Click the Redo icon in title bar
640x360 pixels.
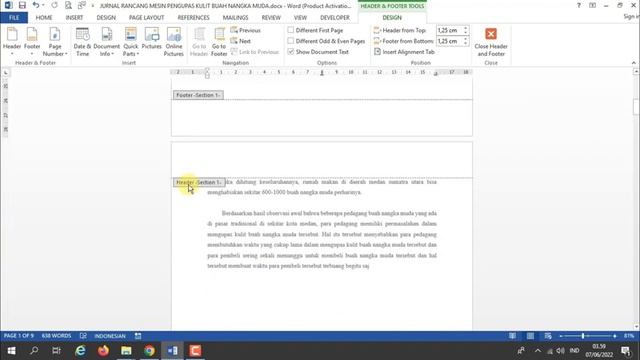coord(54,5)
